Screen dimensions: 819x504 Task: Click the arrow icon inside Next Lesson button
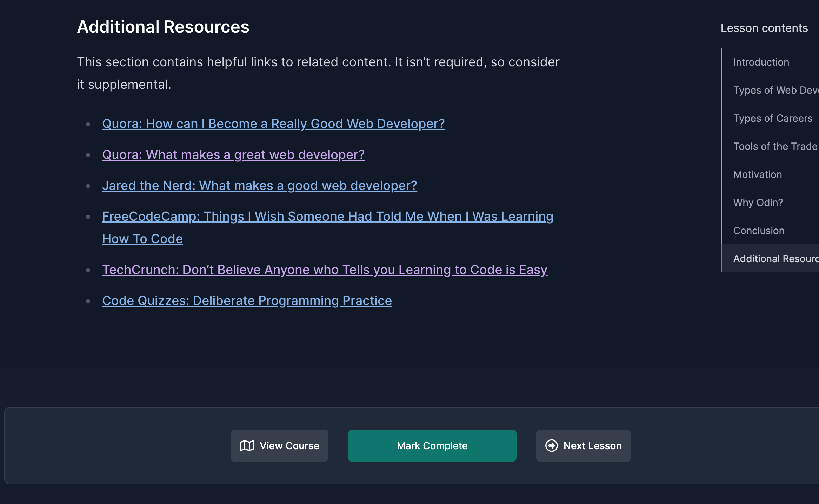(552, 445)
